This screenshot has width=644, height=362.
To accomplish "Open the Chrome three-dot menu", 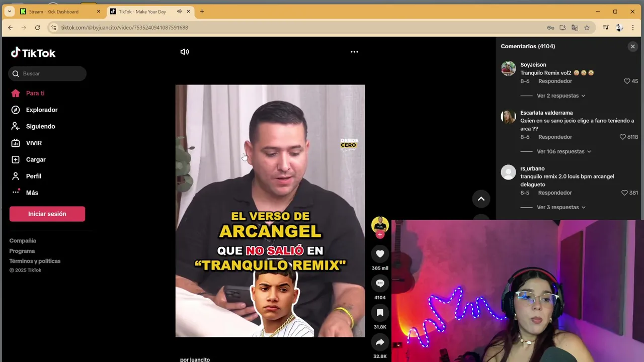I will point(633,28).
